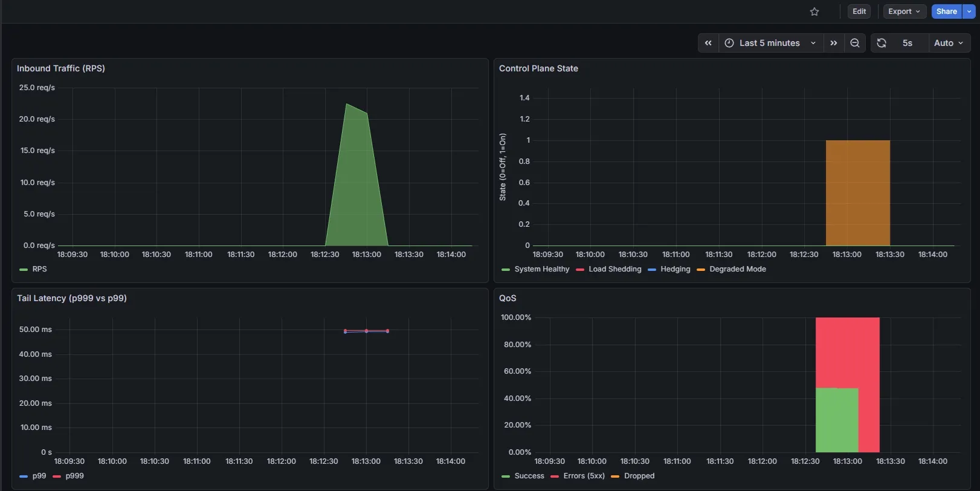Image resolution: width=980 pixels, height=491 pixels.
Task: Star this dashboard as favorite
Action: click(814, 11)
